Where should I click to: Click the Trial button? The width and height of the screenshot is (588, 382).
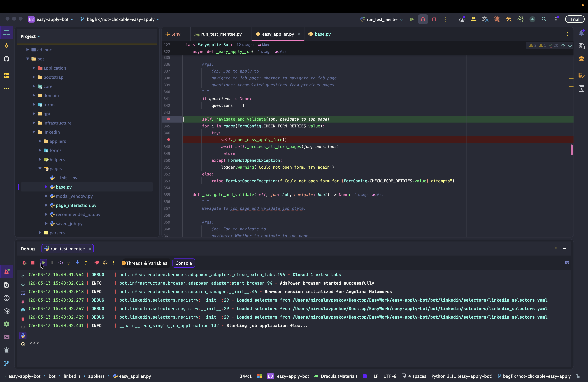point(574,19)
